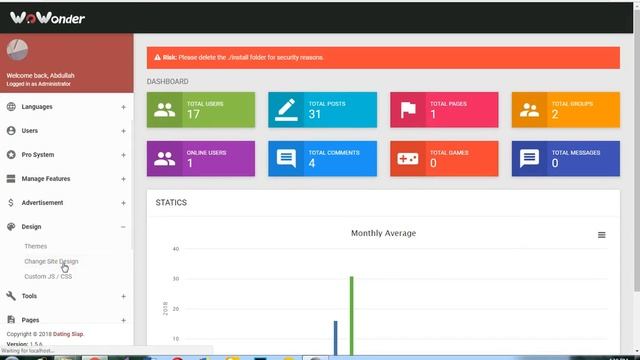Expand the Languages menu with plus

click(x=123, y=107)
